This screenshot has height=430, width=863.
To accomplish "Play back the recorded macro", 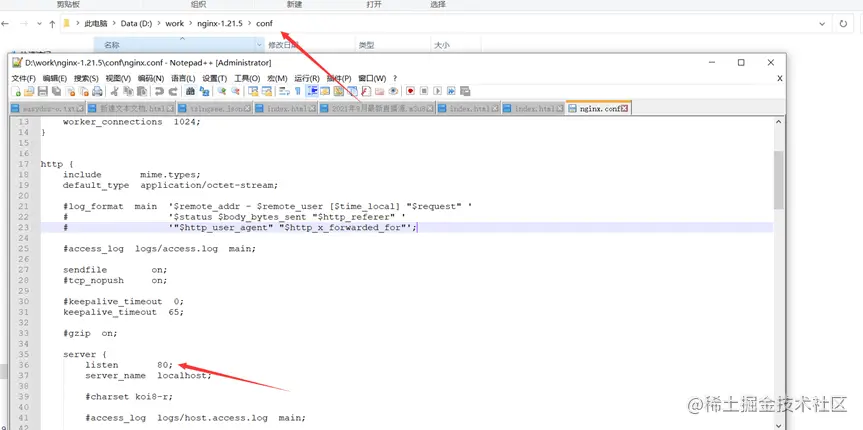I will [437, 91].
